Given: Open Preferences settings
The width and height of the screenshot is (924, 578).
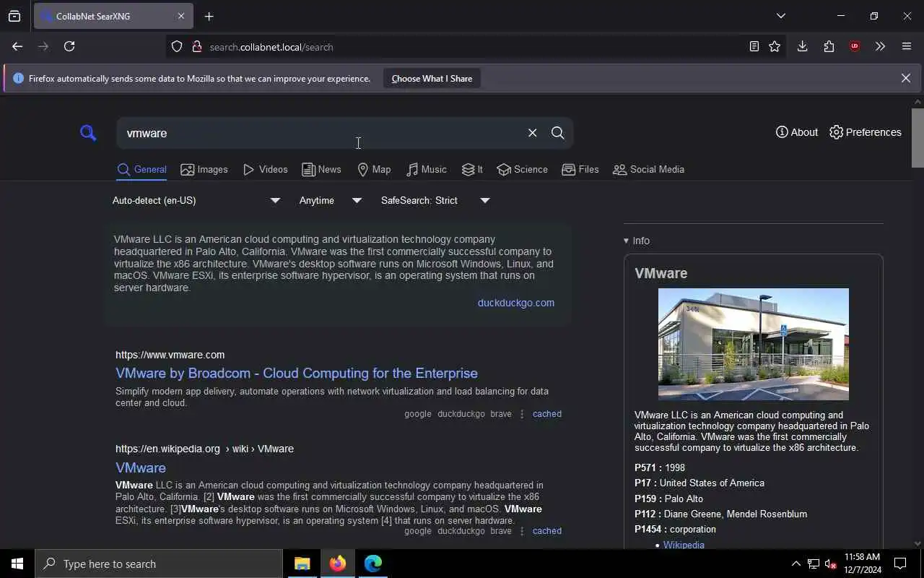Looking at the screenshot, I should pyautogui.click(x=865, y=132).
